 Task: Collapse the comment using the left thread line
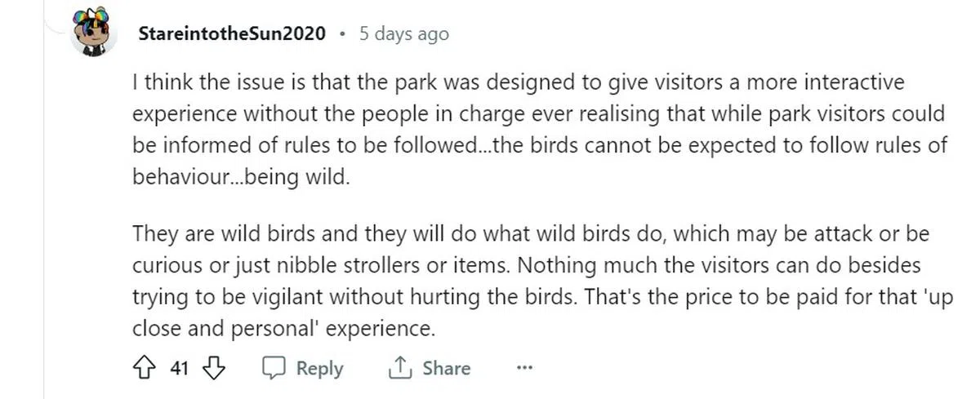point(43,245)
